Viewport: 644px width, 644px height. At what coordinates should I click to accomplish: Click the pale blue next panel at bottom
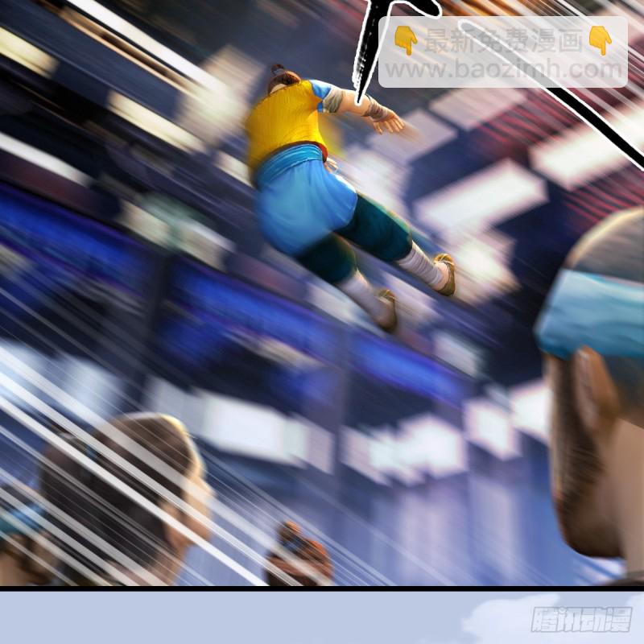tap(242, 618)
